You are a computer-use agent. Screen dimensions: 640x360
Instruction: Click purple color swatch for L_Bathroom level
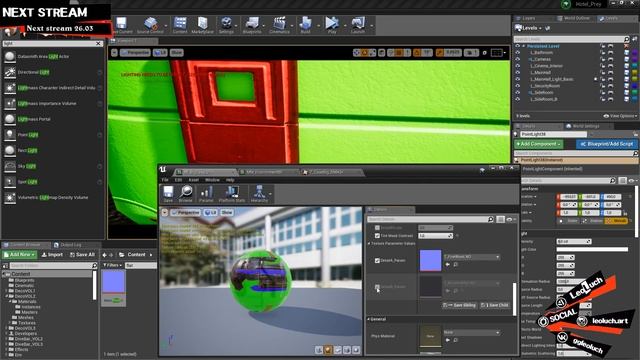tap(634, 53)
